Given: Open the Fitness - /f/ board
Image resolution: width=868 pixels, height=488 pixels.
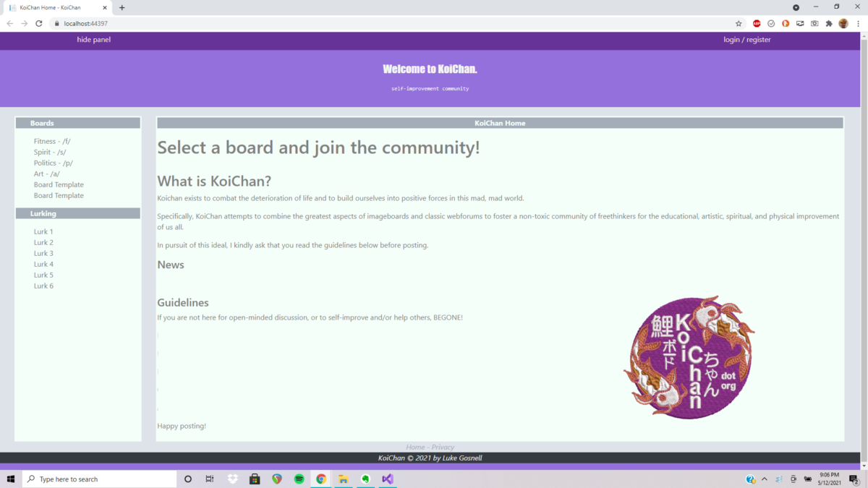Looking at the screenshot, I should (x=52, y=142).
